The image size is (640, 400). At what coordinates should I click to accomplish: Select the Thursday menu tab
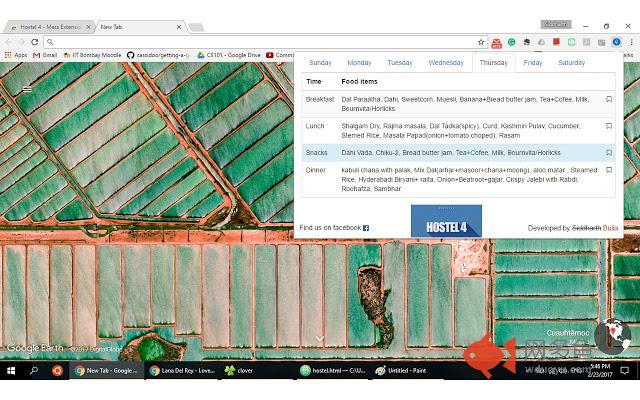(493, 63)
